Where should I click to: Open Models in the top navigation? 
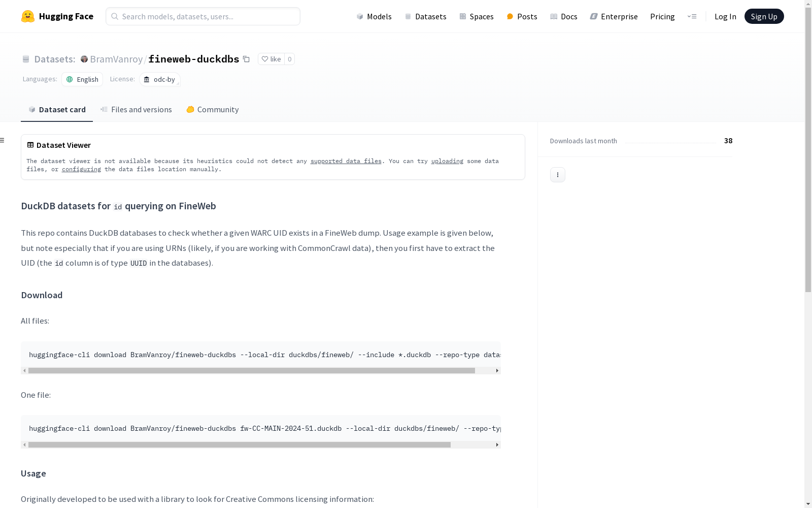374,16
